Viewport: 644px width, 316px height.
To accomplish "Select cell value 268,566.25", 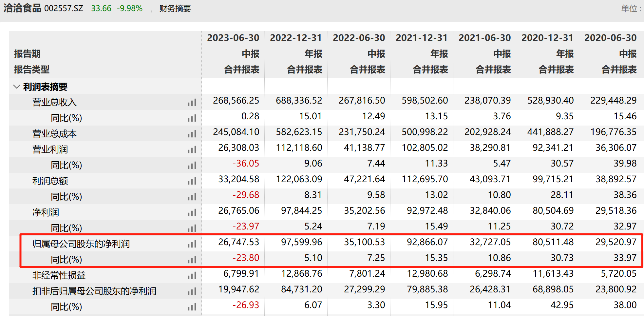I will (x=236, y=101).
